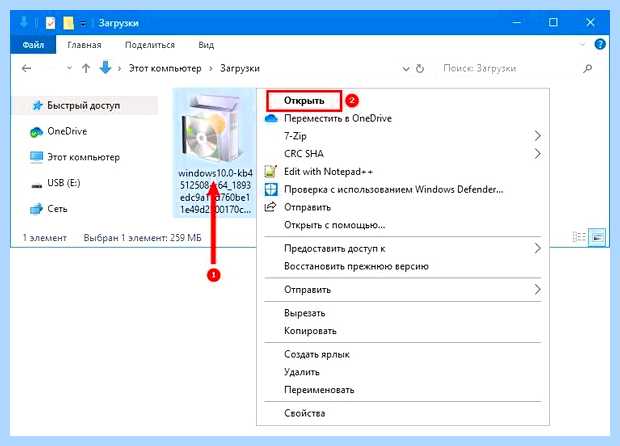Viewport: 620px width, 446px height.
Task: Choose Восстановить прежнюю версию
Action: click(x=403, y=266)
